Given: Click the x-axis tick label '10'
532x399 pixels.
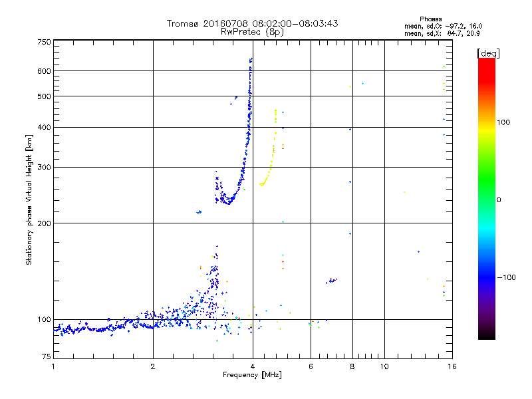Looking at the screenshot, I should tap(384, 366).
